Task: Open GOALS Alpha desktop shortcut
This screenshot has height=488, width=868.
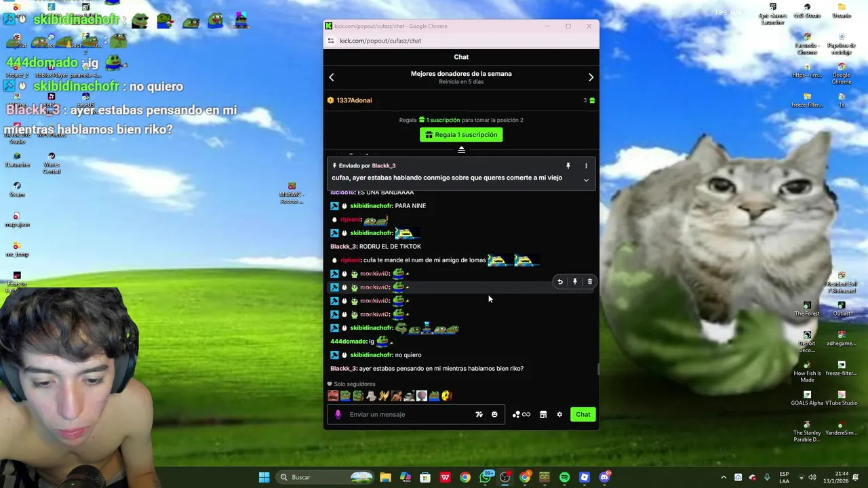Action: [x=807, y=399]
